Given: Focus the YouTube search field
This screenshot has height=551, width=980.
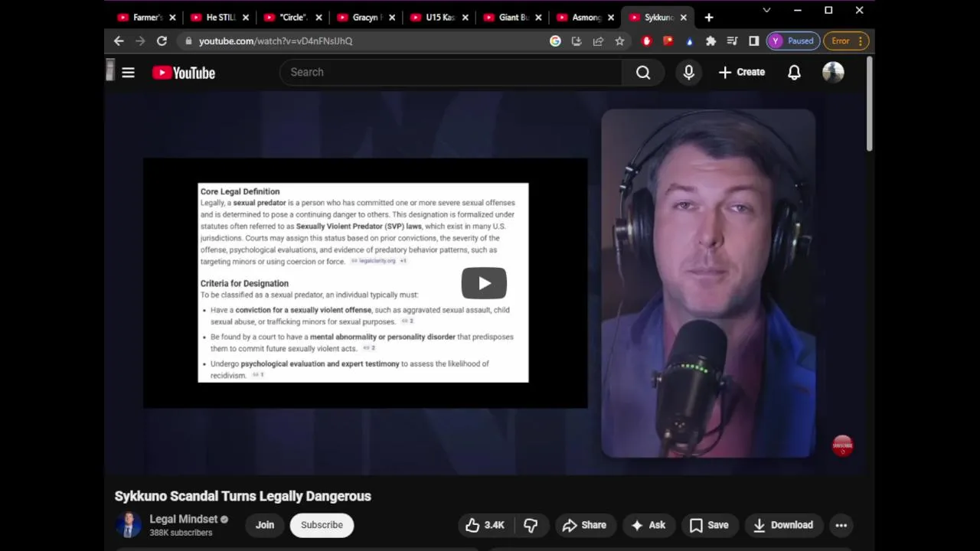Looking at the screenshot, I should (451, 72).
